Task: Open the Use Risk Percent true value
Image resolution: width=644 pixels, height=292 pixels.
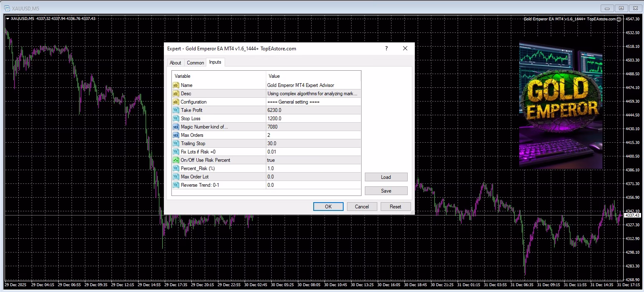Action: tap(313, 160)
